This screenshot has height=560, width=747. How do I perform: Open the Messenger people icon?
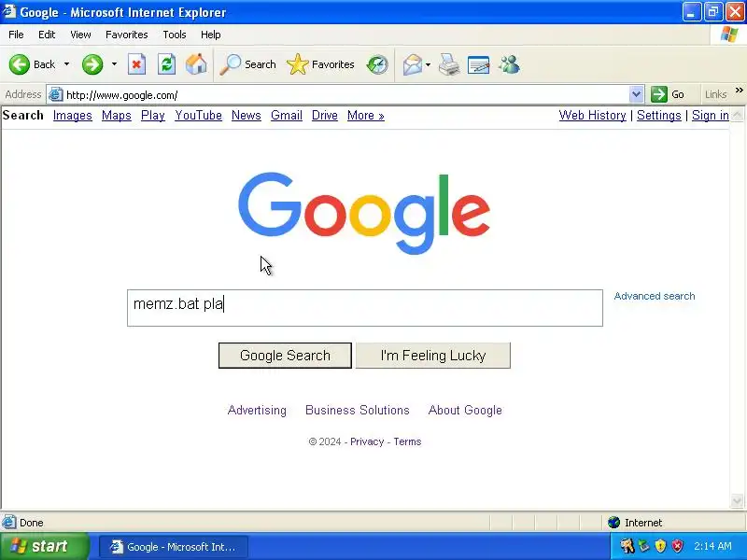coord(509,64)
